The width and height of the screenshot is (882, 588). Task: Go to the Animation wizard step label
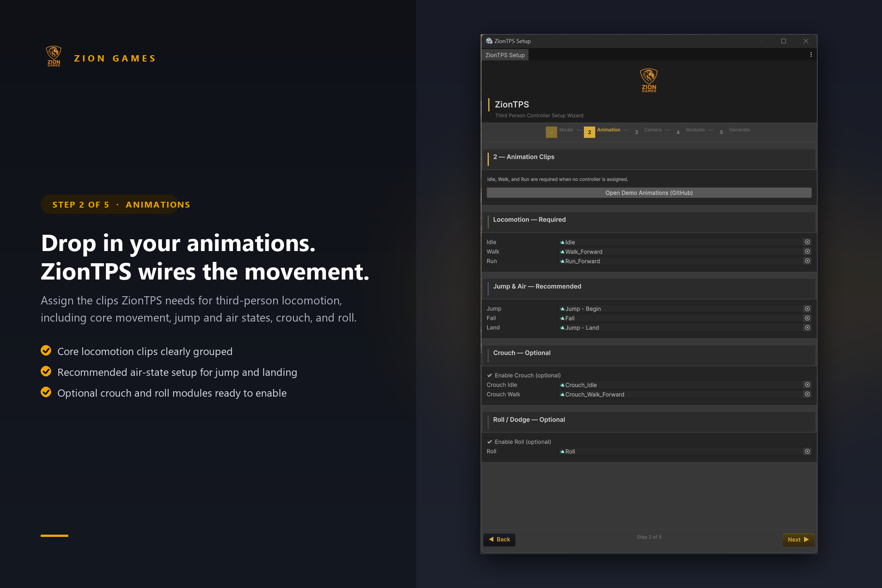(608, 130)
